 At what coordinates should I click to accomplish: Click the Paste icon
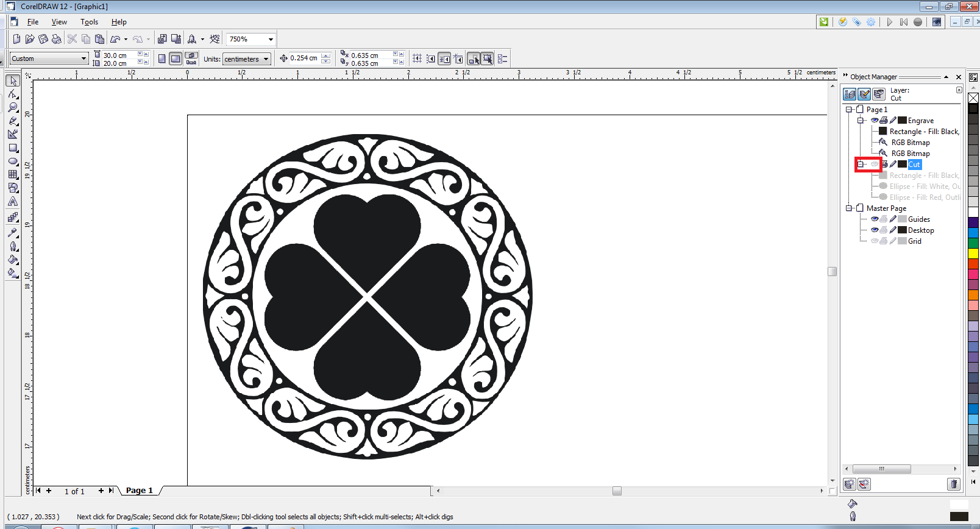click(x=99, y=39)
